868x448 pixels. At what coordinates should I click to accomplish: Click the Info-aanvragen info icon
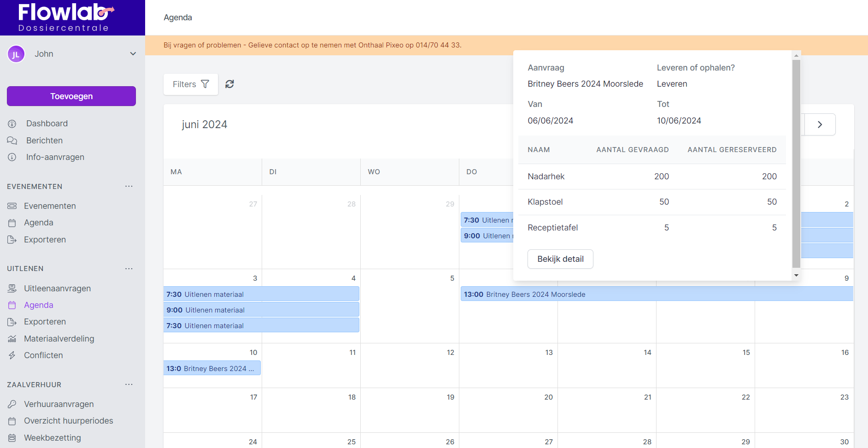12,157
